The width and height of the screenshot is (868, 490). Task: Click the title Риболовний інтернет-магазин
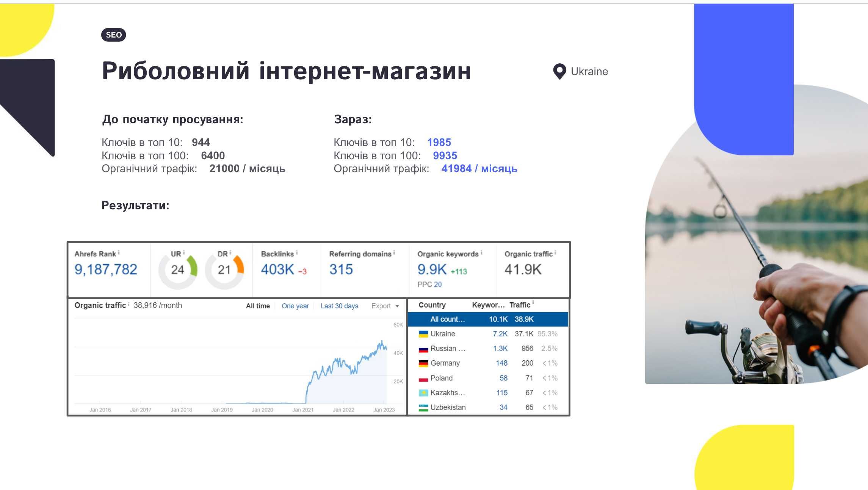pos(286,71)
